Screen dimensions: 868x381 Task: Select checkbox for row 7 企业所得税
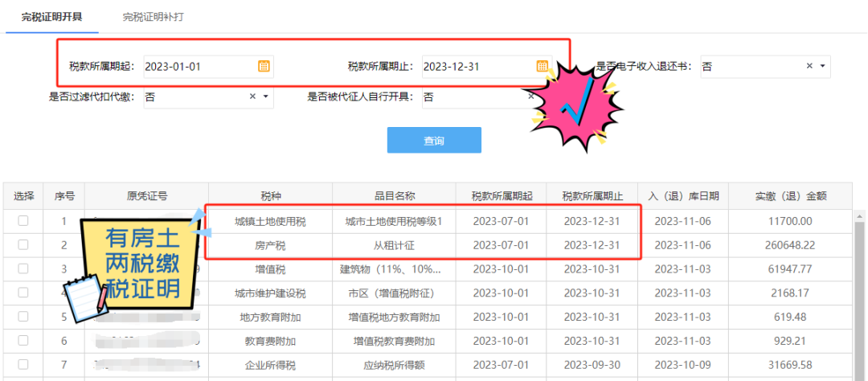(x=23, y=364)
